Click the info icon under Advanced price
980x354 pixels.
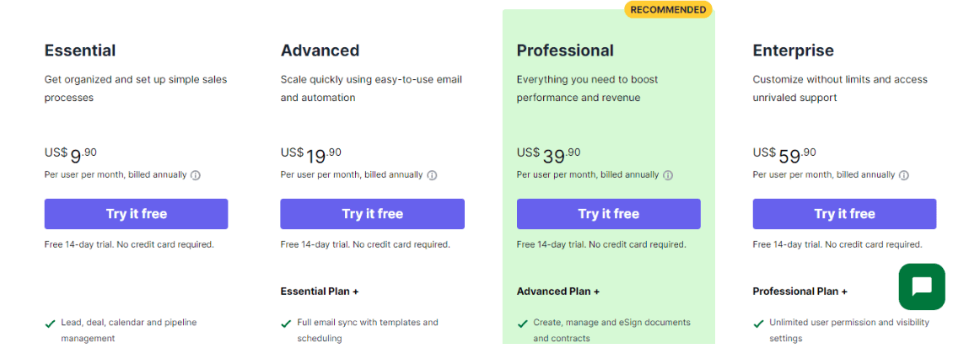point(431,175)
